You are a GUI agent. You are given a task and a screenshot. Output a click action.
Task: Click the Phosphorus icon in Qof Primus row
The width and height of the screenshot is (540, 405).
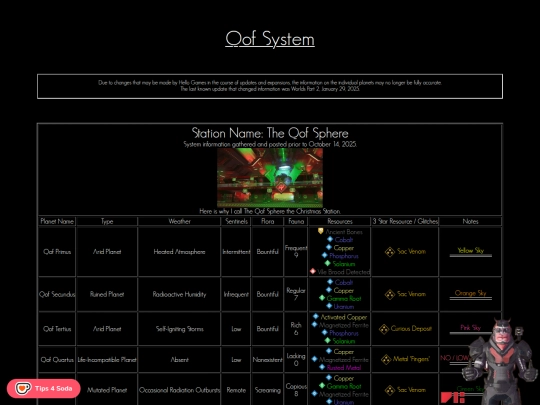tap(324, 256)
